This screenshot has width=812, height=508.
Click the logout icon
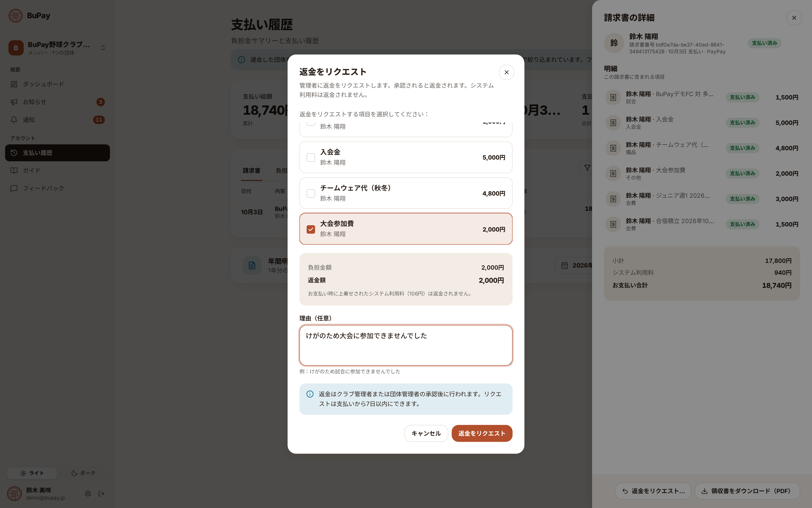point(101,494)
